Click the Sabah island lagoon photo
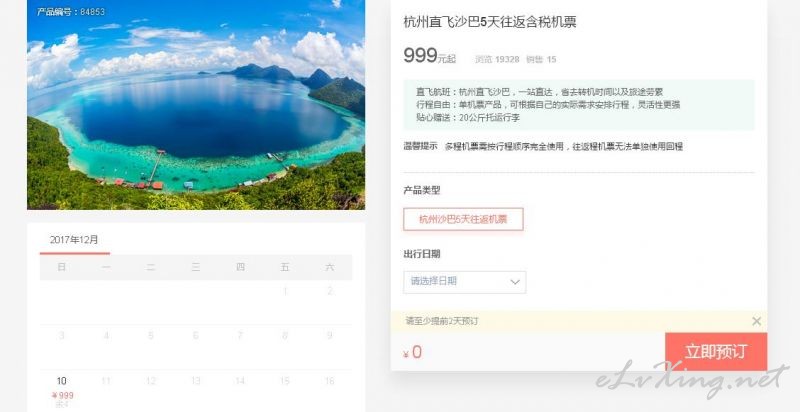The height and width of the screenshot is (412, 800). 196,105
